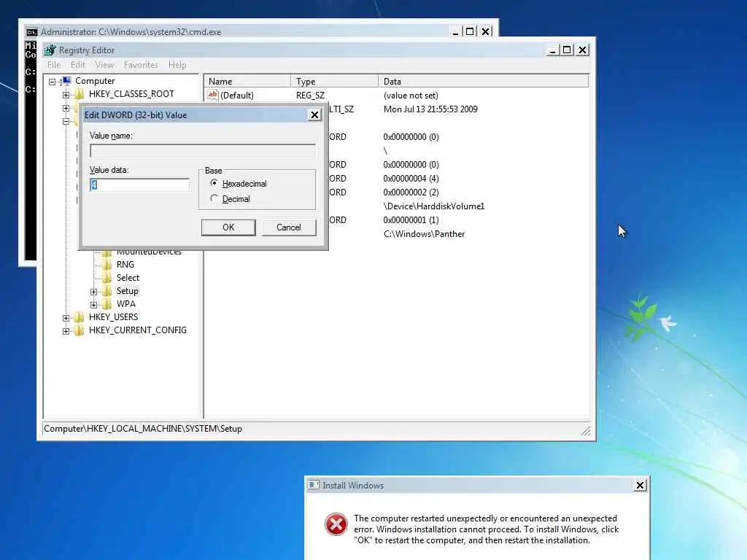Select the HKEY_CLASSES_ROOT folder icon

click(79, 94)
